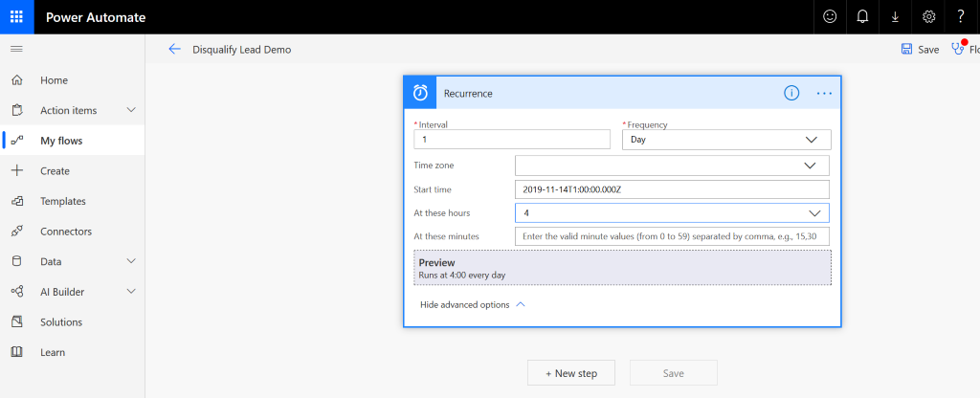Expand the Time zone dropdown
The height and width of the screenshot is (398, 980).
coord(672,166)
